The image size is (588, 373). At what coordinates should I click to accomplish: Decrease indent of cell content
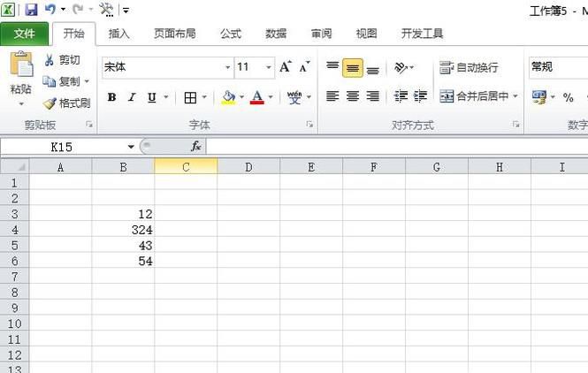click(401, 96)
